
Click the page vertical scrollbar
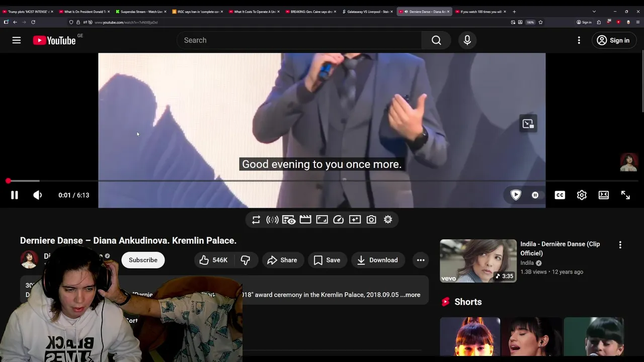pos(641,80)
